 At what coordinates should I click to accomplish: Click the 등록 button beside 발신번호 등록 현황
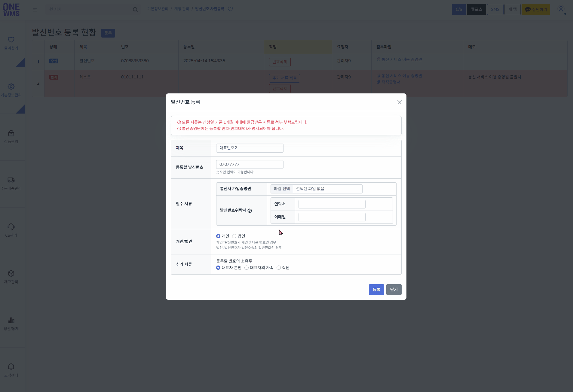pos(108,33)
